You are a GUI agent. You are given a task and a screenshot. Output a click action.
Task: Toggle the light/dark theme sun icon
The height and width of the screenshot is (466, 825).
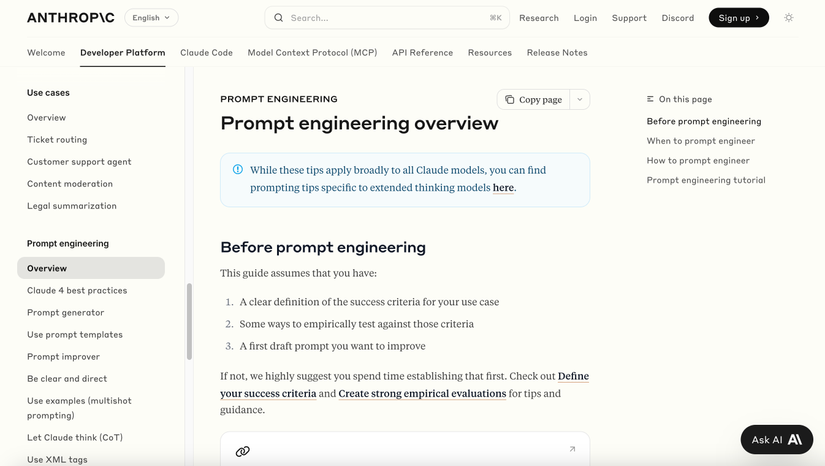(x=788, y=18)
